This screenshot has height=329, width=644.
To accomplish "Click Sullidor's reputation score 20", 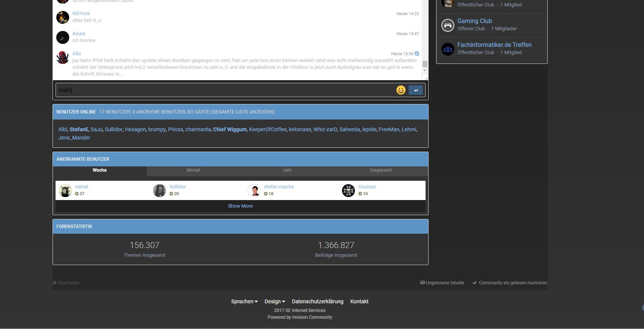I will click(x=174, y=194).
